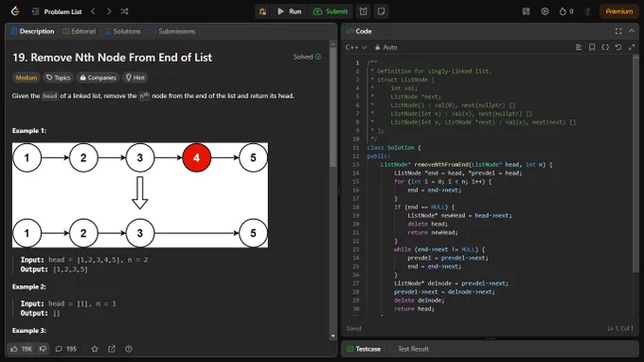Open the 195 comments

click(x=65, y=349)
